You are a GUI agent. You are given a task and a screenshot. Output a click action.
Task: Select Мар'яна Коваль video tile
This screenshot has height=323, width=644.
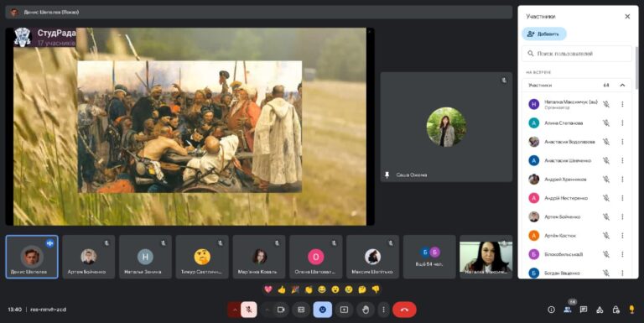pyautogui.click(x=259, y=257)
